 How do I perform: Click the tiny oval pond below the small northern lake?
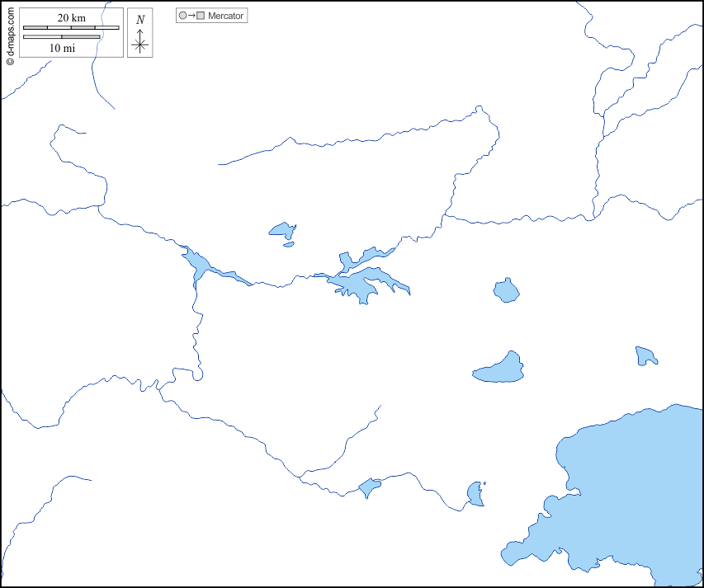tap(288, 243)
